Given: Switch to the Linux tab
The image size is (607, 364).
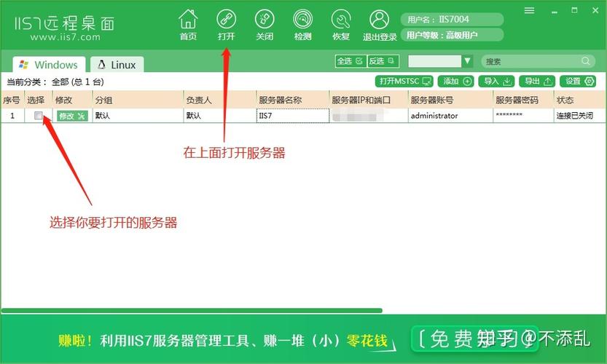Looking at the screenshot, I should tap(117, 65).
